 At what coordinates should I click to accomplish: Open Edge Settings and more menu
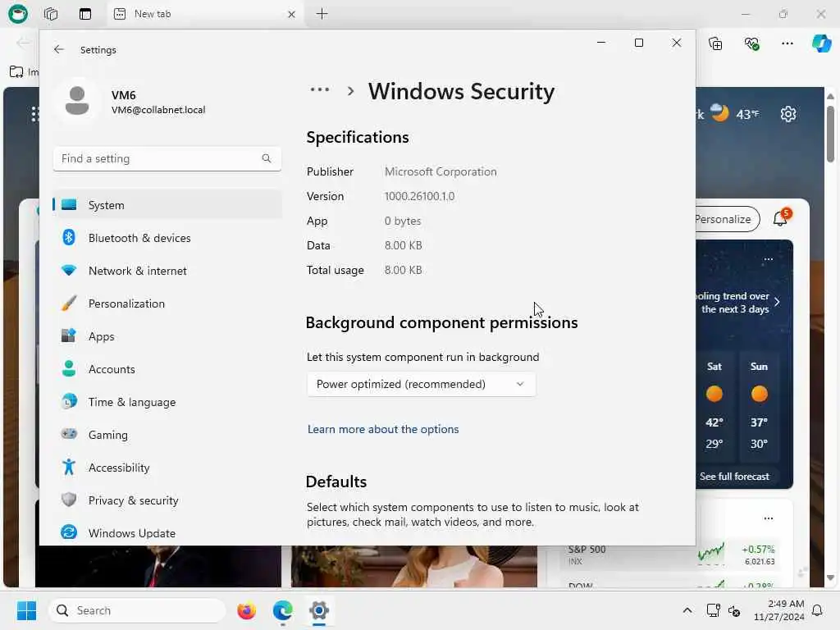tap(787, 43)
